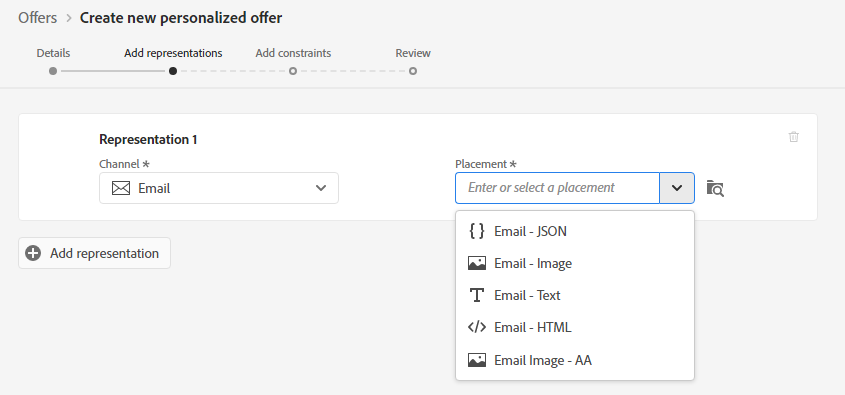The height and width of the screenshot is (395, 845).
Task: Go back to Offers breadcrumb link
Action: tap(37, 18)
